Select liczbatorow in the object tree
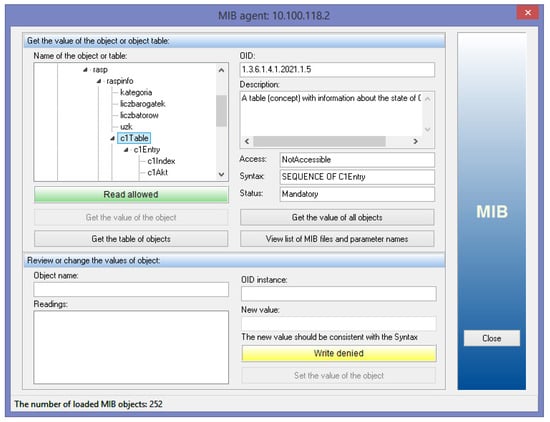The width and height of the screenshot is (550, 422). pos(139,115)
